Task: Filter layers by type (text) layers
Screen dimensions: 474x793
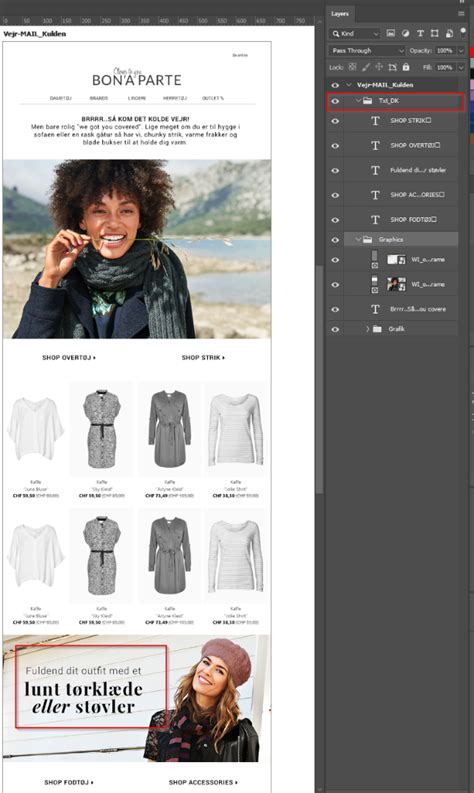Action: [420, 33]
